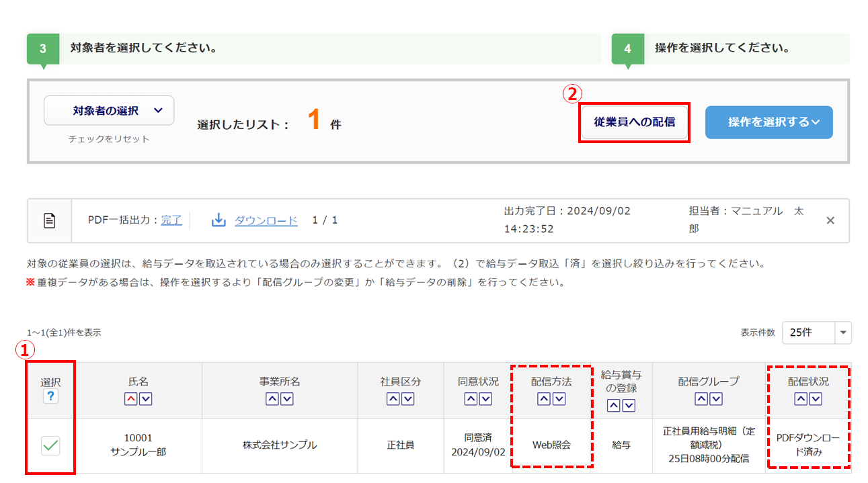Uncheck the selection checkbox for サンプル一郎

50,445
